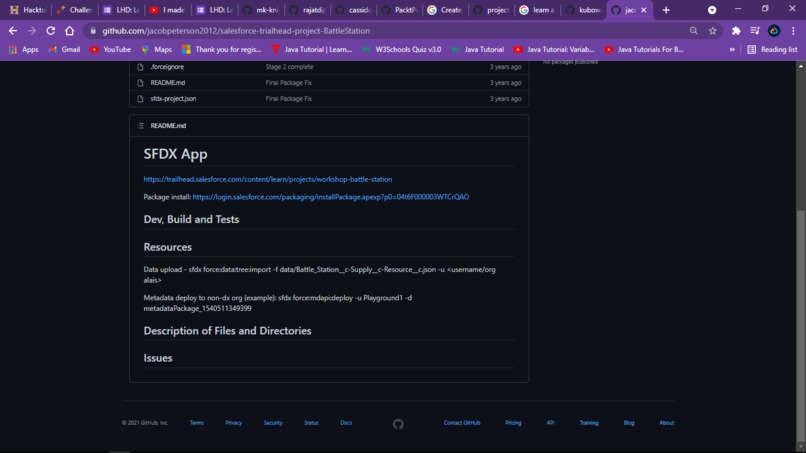Screen dimensions: 806x453
Task: Close the active GitHub tab
Action: (644, 10)
